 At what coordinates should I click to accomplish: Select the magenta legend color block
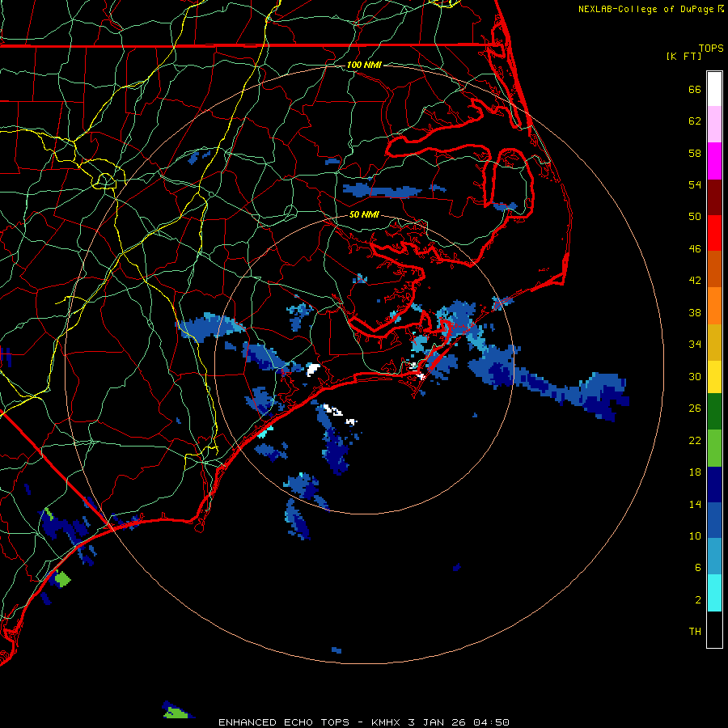[x=714, y=161]
